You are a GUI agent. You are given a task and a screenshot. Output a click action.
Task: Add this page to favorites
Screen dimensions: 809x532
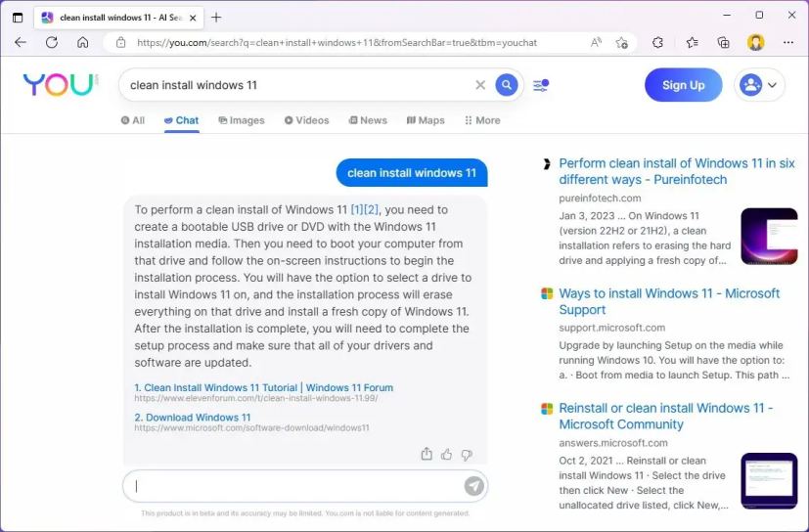(622, 42)
